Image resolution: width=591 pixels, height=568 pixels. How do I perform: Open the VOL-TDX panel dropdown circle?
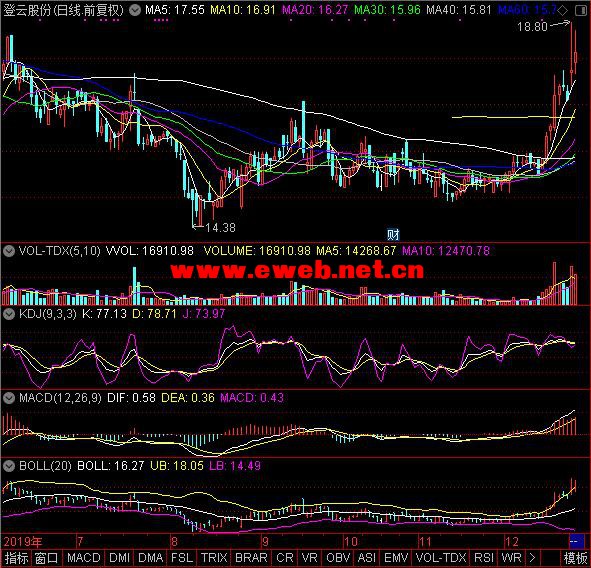tap(9, 251)
